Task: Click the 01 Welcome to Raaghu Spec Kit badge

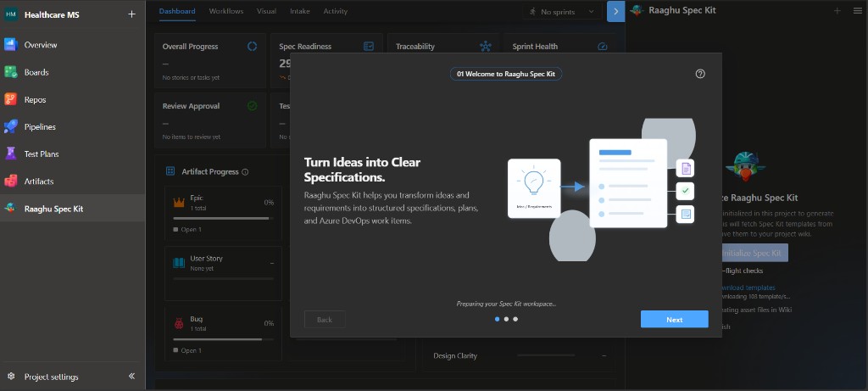Action: [x=506, y=74]
